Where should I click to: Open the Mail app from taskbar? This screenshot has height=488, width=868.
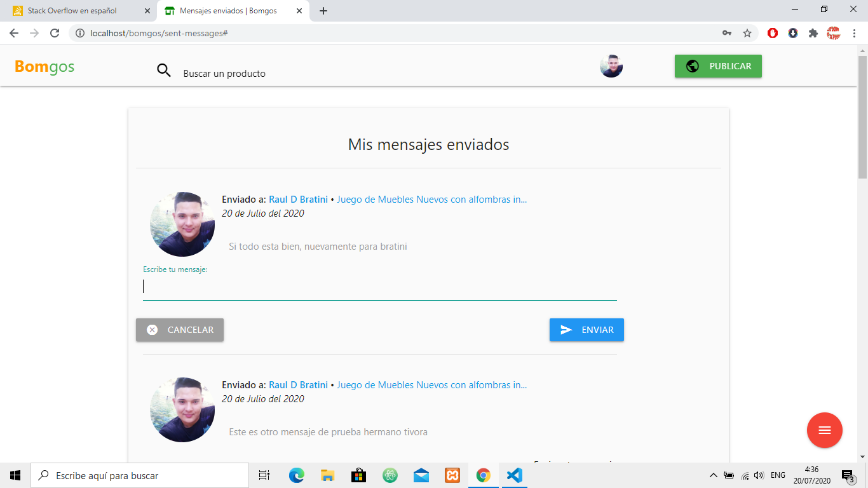(x=421, y=475)
